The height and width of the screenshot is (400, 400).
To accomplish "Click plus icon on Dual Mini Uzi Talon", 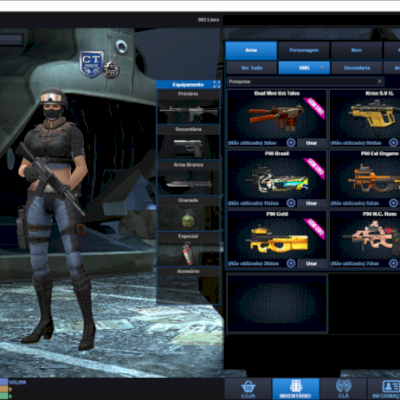I will [291, 143].
